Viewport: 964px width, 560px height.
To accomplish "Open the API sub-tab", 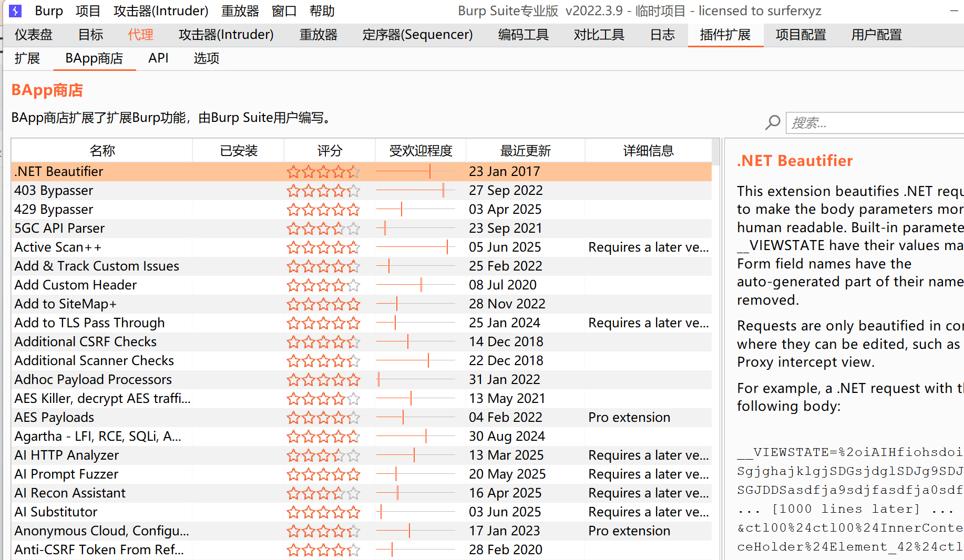I will click(x=158, y=58).
